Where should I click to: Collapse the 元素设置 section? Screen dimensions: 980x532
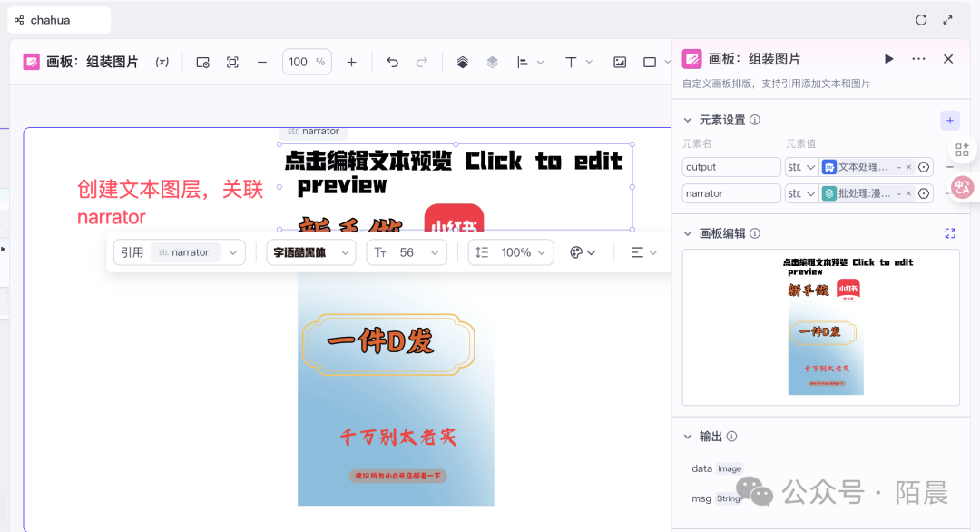(687, 120)
